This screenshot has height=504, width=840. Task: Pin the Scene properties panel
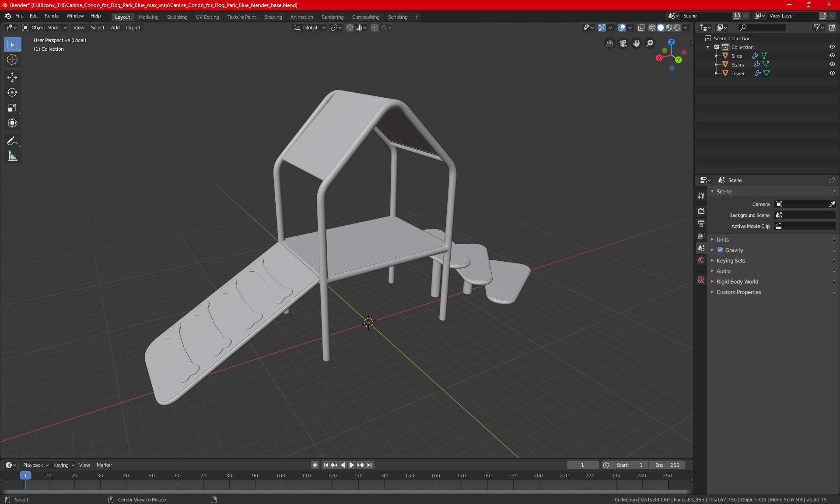click(832, 180)
